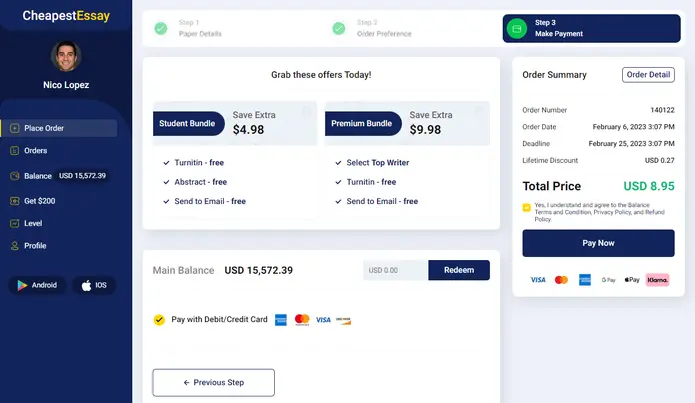
Task: Select Pay with Debit/Credit Card option
Action: point(159,320)
